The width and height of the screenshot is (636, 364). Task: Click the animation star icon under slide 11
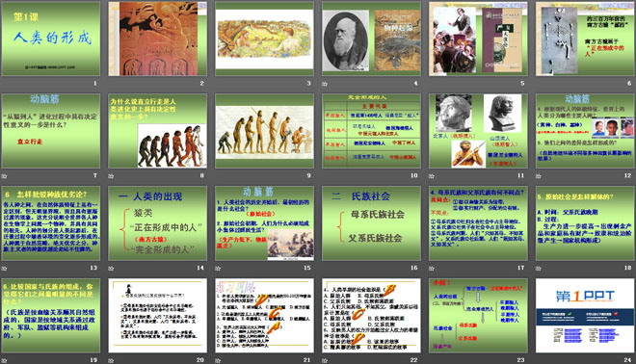pos(432,176)
